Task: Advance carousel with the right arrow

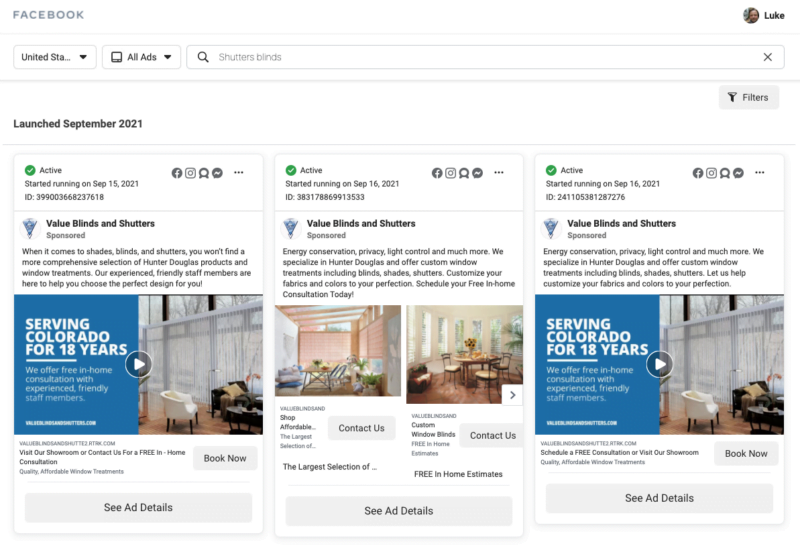Action: 513,395
